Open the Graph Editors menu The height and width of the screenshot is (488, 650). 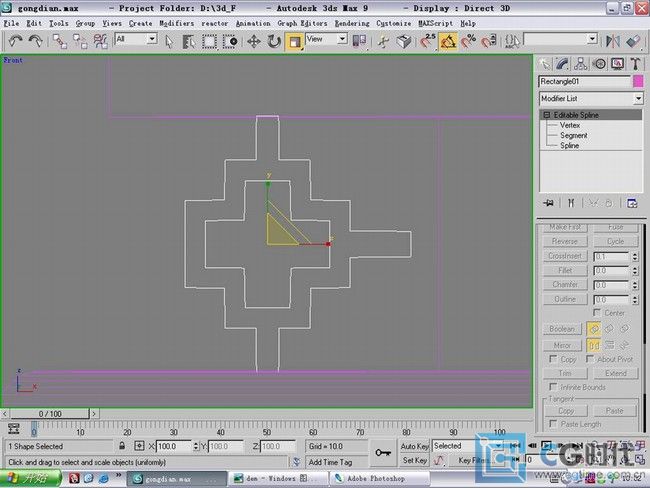coord(302,24)
